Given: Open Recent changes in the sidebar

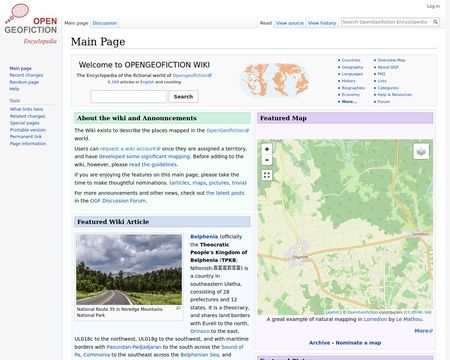Looking at the screenshot, I should (x=26, y=75).
